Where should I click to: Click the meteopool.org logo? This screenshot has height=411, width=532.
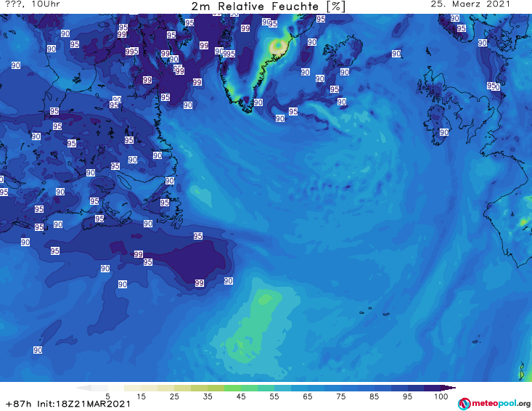point(494,404)
